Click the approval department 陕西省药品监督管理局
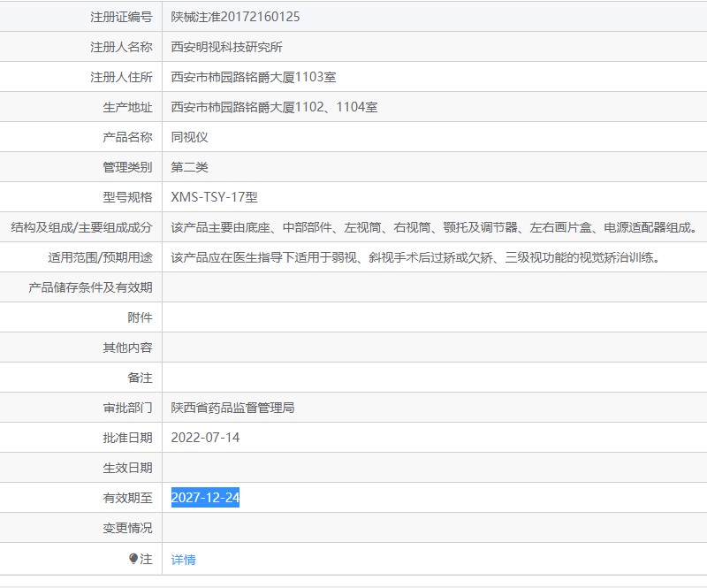This screenshot has height=588, width=707. pyautogui.click(x=232, y=408)
